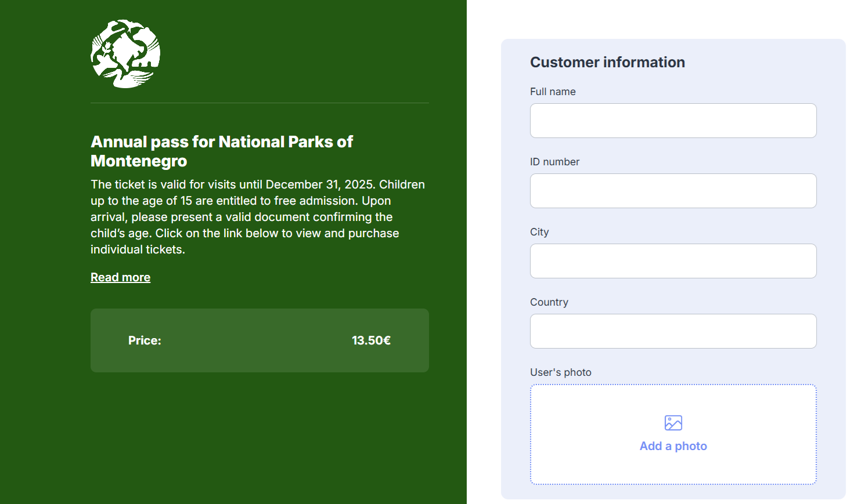Click the image icon in photo upload box
The width and height of the screenshot is (851, 504).
coord(673,423)
